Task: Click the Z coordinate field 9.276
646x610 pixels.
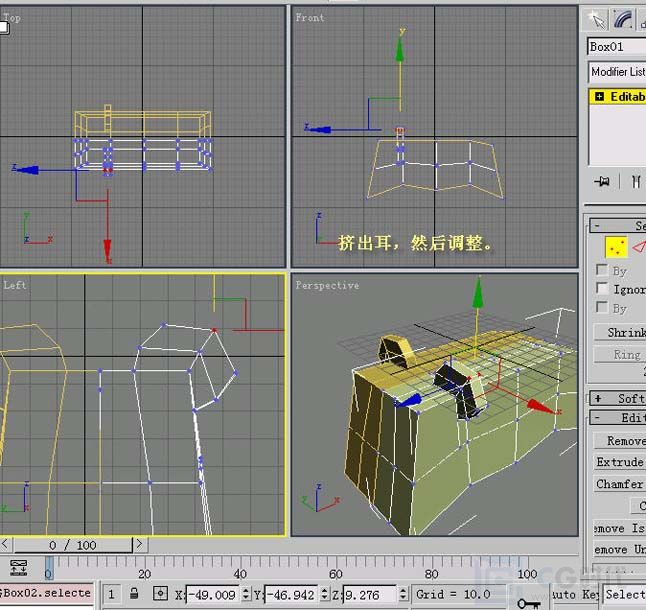Action: click(371, 594)
